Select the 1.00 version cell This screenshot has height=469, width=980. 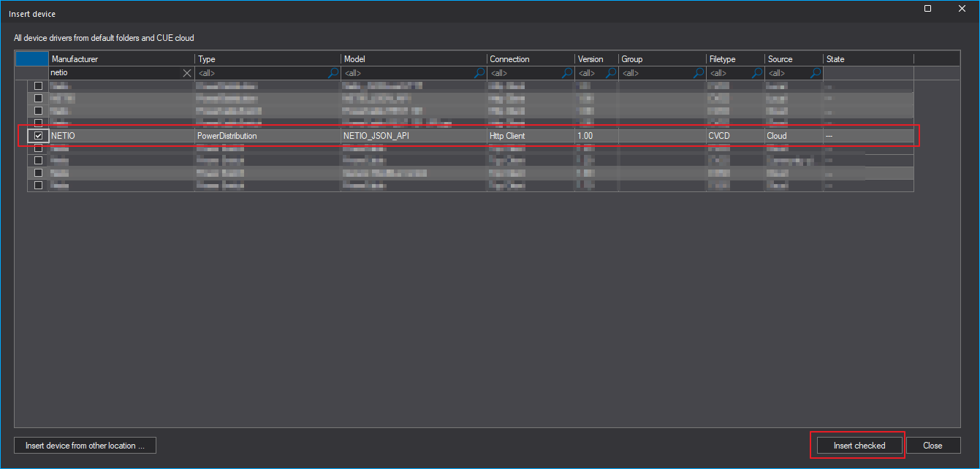click(x=596, y=136)
